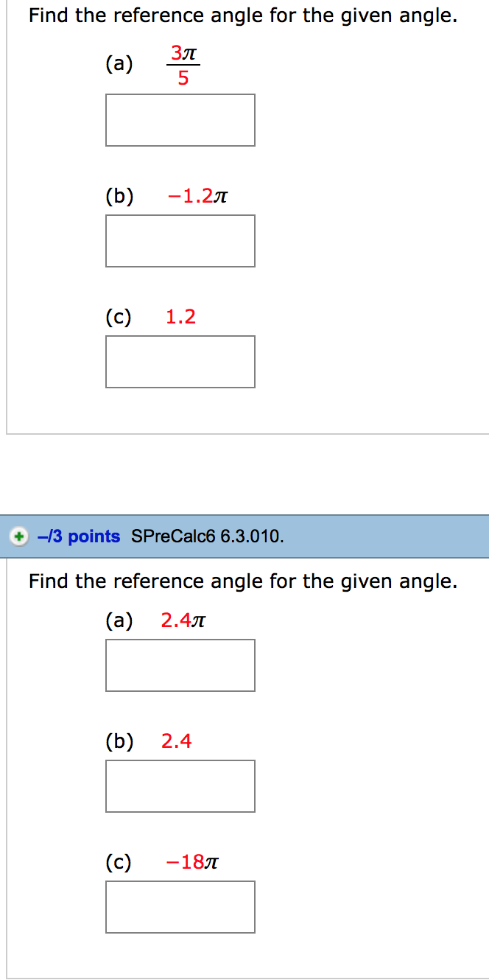Select the red −18π angle text
Image resolution: width=489 pixels, height=980 pixels.
pyautogui.click(x=193, y=862)
